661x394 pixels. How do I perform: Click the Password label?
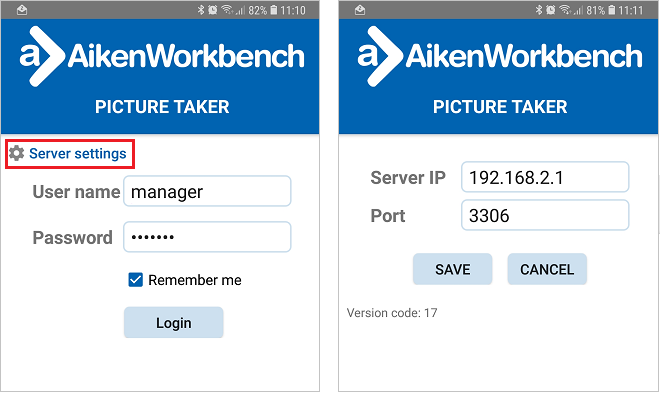pyautogui.click(x=73, y=238)
